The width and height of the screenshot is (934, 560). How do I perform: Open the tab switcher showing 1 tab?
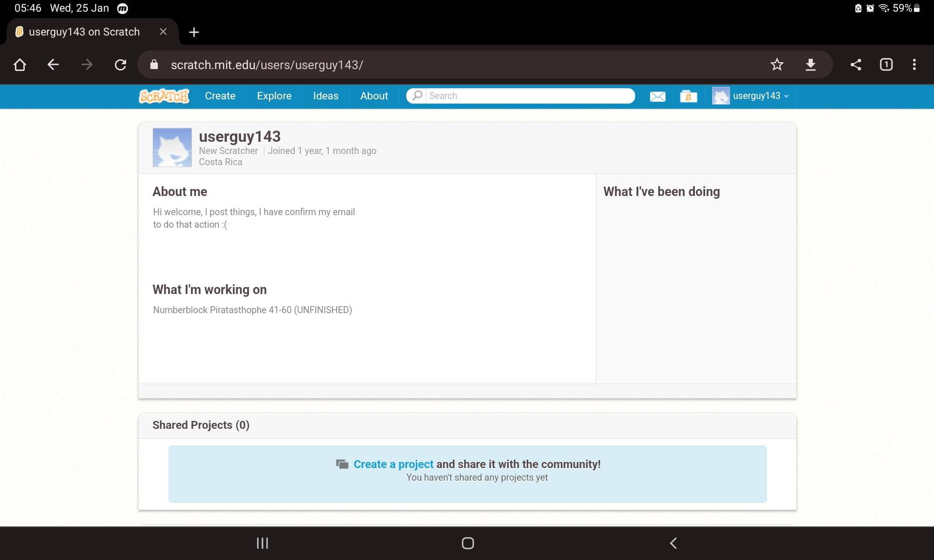click(886, 64)
